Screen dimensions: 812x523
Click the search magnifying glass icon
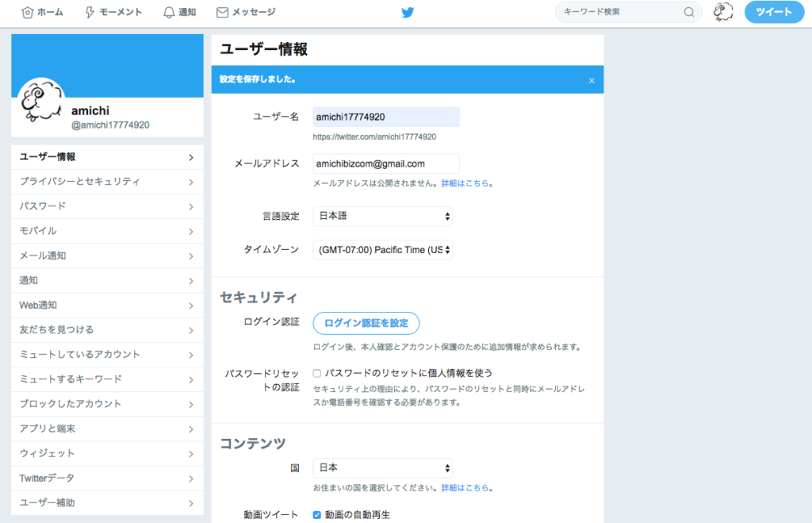pos(689,12)
